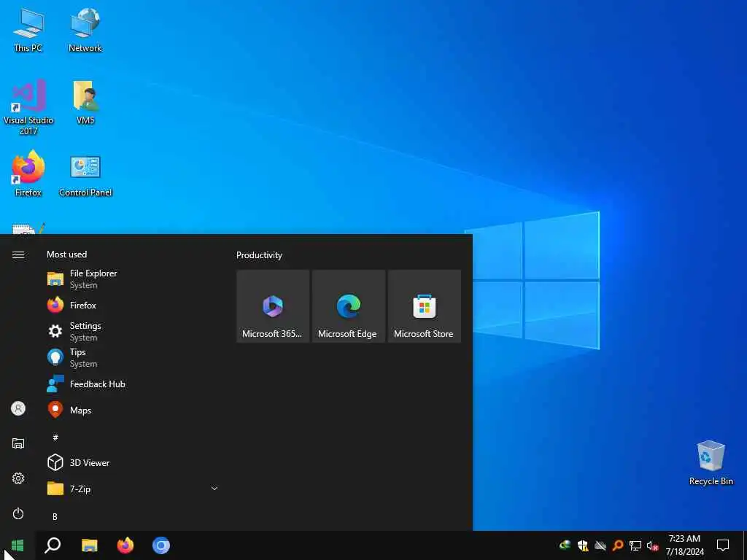Select the Firefox desktop shortcut
747x560 pixels.
coord(28,174)
